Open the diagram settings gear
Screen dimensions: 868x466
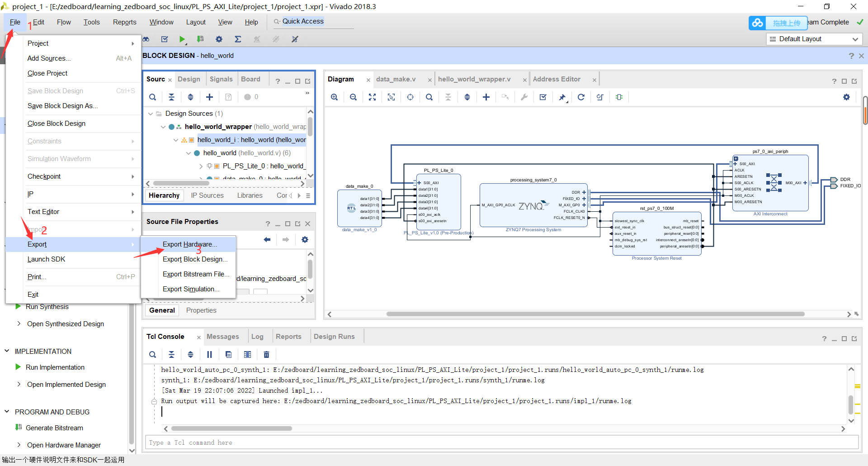pyautogui.click(x=846, y=97)
